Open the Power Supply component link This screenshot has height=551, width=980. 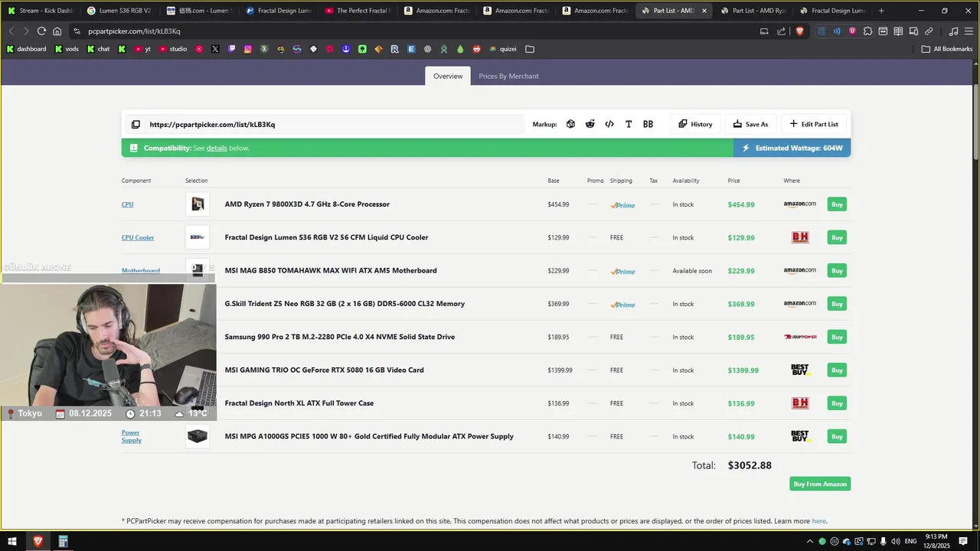(x=131, y=436)
